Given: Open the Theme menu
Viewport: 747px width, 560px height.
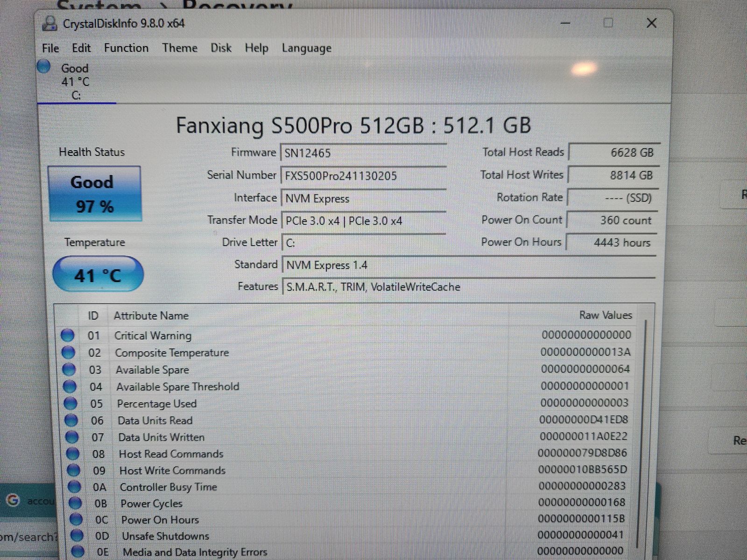Looking at the screenshot, I should 180,48.
